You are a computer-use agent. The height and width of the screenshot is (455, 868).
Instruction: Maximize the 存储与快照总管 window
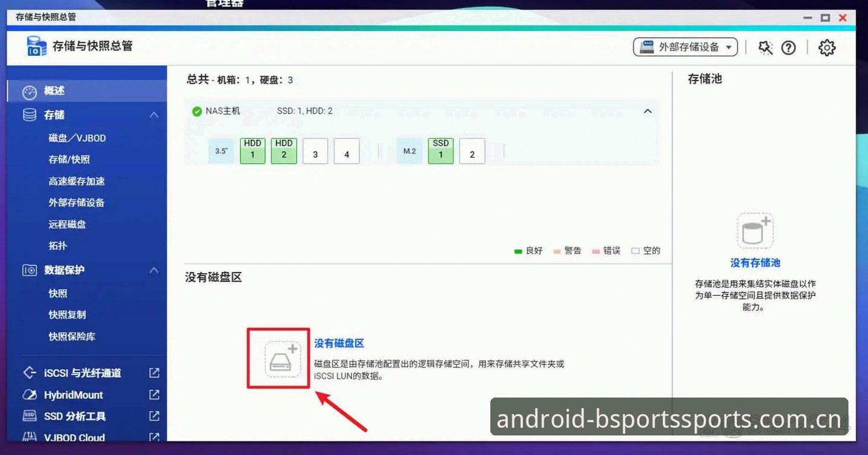(825, 18)
